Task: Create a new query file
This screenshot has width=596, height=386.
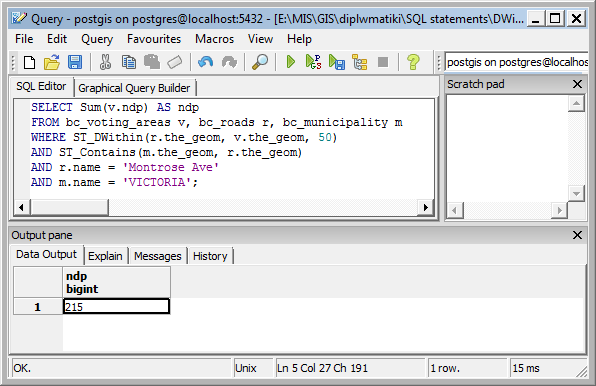Action: (x=29, y=62)
